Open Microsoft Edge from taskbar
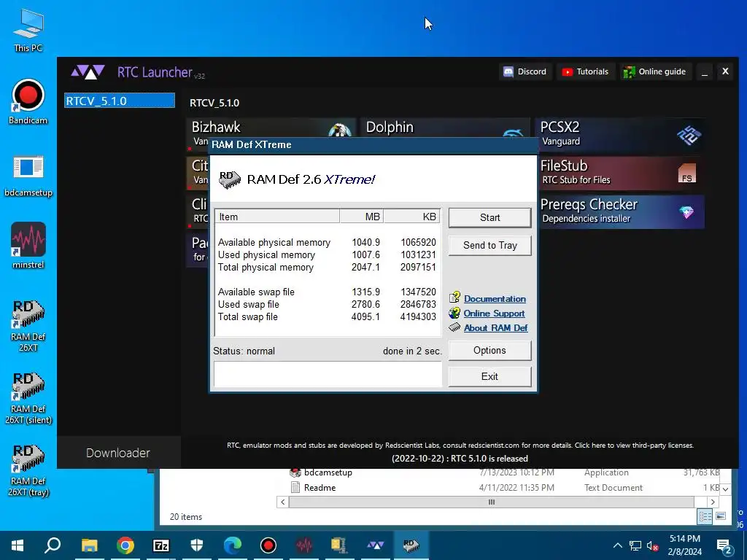This screenshot has width=747, height=560. [x=233, y=545]
